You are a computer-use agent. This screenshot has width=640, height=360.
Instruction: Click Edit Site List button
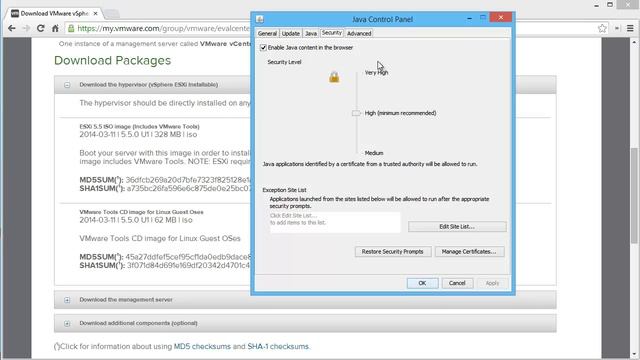tap(457, 227)
